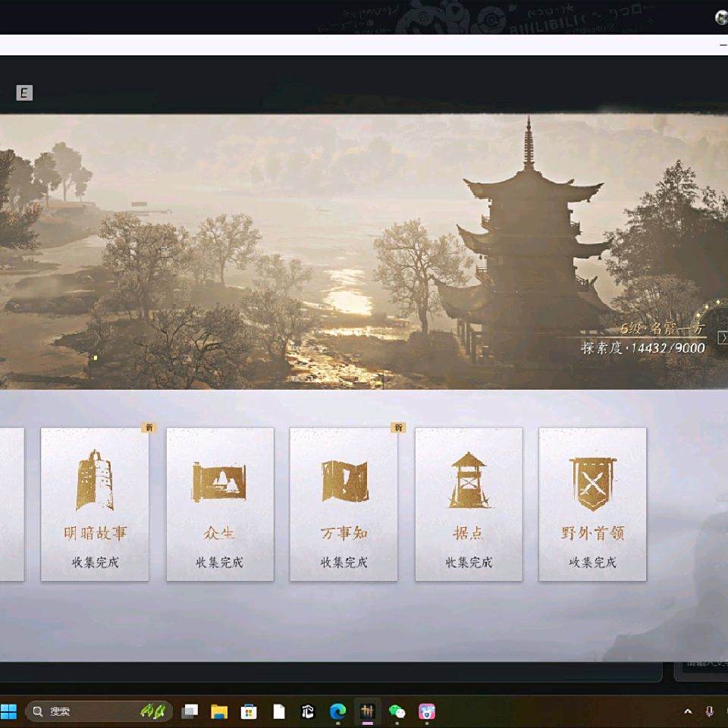728x728 pixels.
Task: Open the Windows Start menu
Action: coord(8,711)
